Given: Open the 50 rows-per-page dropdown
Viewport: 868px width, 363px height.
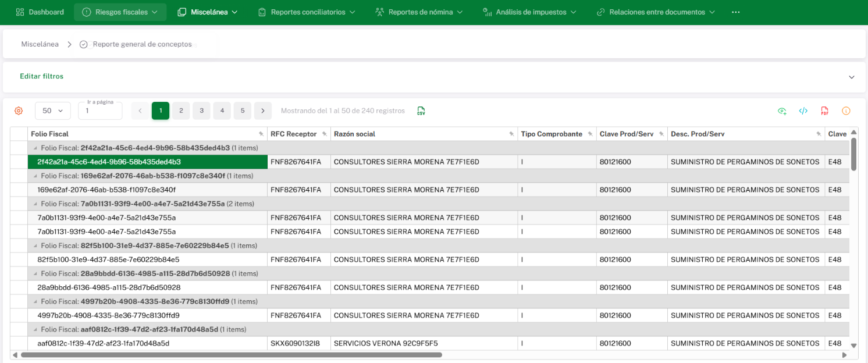Looking at the screenshot, I should click(x=53, y=111).
